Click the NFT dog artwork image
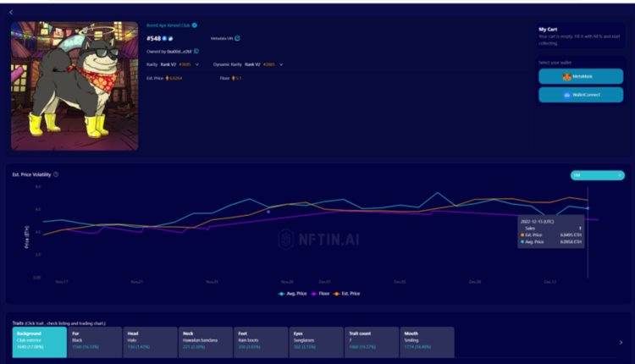This screenshot has height=364, width=635. pyautogui.click(x=75, y=85)
